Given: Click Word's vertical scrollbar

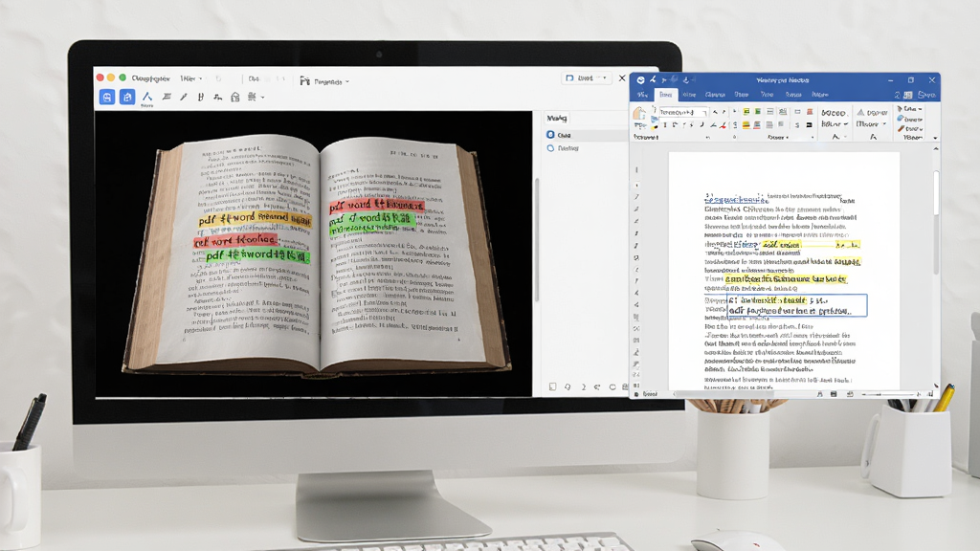Looking at the screenshot, I should pyautogui.click(x=936, y=222).
